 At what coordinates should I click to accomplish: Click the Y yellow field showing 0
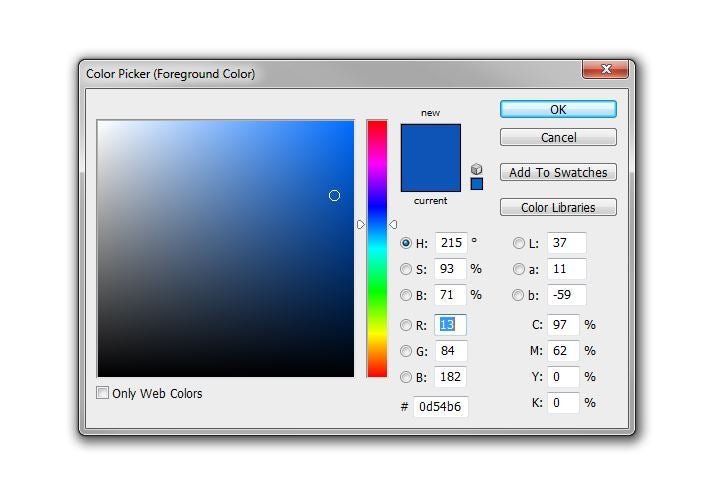coord(563,377)
